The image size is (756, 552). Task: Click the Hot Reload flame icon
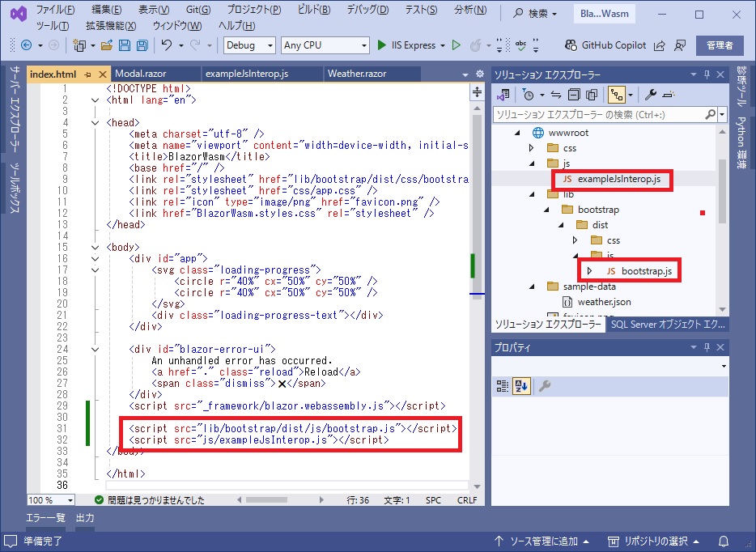click(x=475, y=45)
